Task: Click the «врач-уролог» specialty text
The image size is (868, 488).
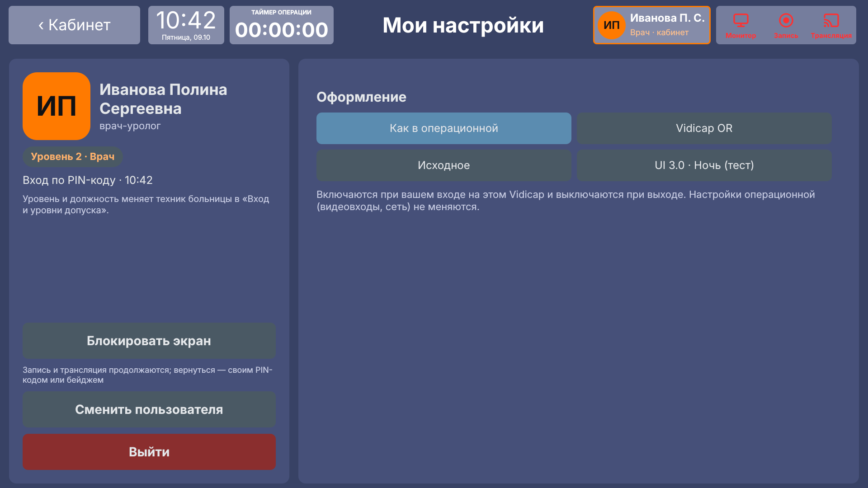Action: click(x=130, y=126)
